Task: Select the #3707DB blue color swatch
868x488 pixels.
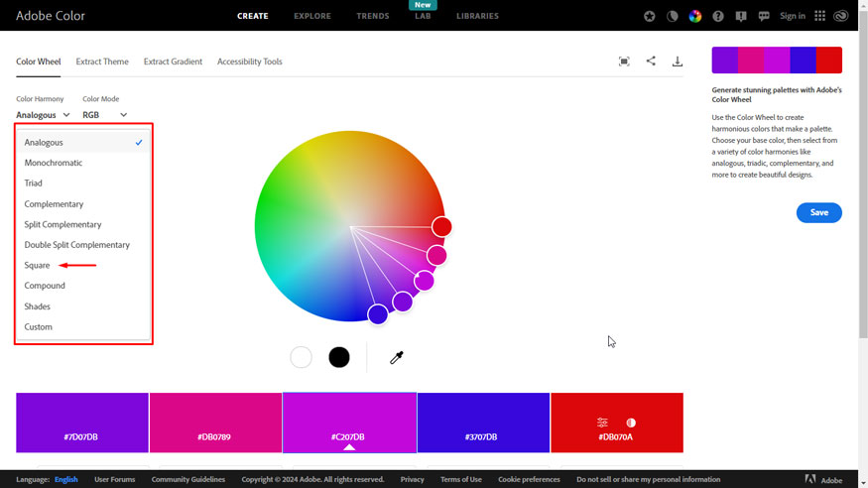Action: (x=483, y=422)
